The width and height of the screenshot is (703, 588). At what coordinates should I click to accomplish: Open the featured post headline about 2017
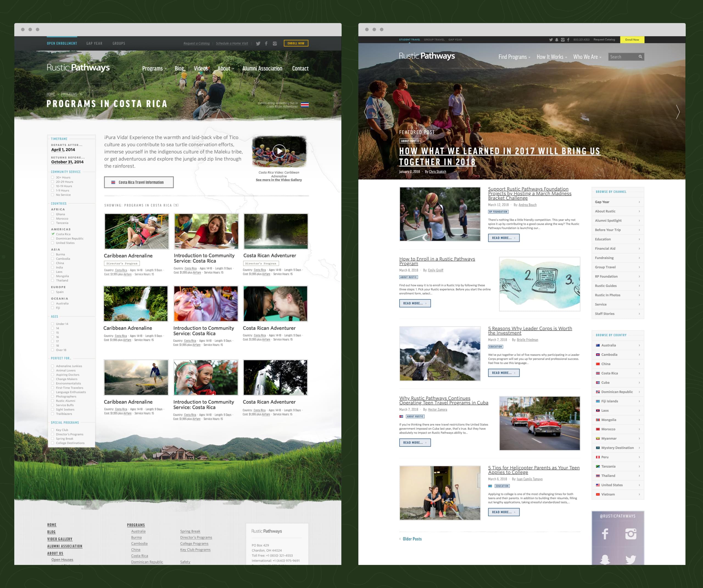pyautogui.click(x=500, y=156)
